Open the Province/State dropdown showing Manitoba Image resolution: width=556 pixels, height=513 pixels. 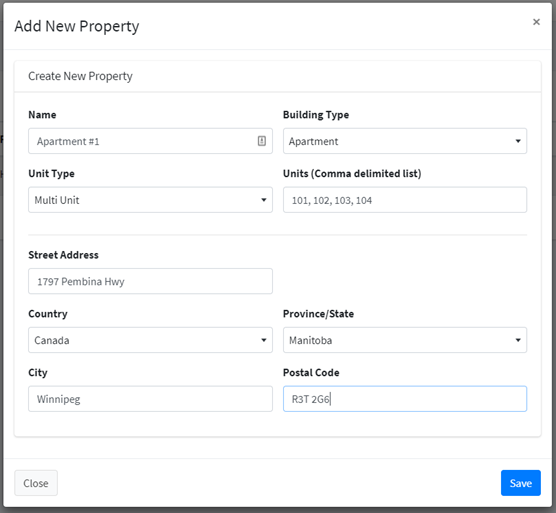tap(405, 340)
